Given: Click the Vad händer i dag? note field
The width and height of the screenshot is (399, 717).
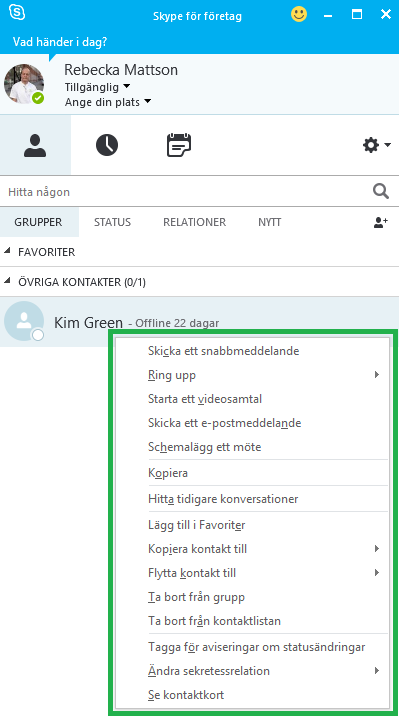Looking at the screenshot, I should 60,42.
